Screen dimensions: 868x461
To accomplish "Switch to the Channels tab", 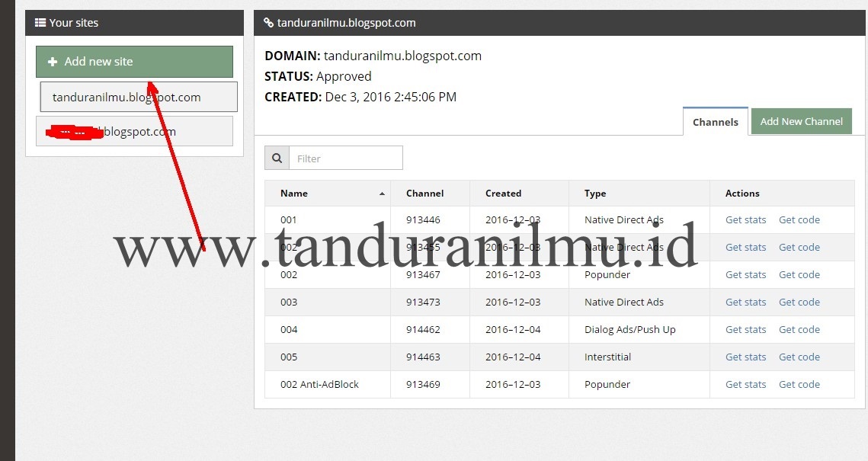I will (x=715, y=121).
